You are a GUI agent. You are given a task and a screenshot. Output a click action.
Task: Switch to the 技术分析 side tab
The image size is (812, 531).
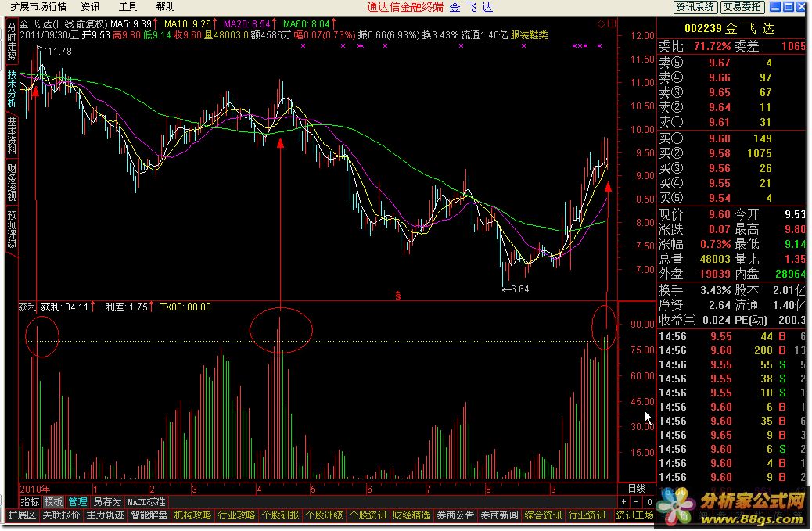(12, 88)
